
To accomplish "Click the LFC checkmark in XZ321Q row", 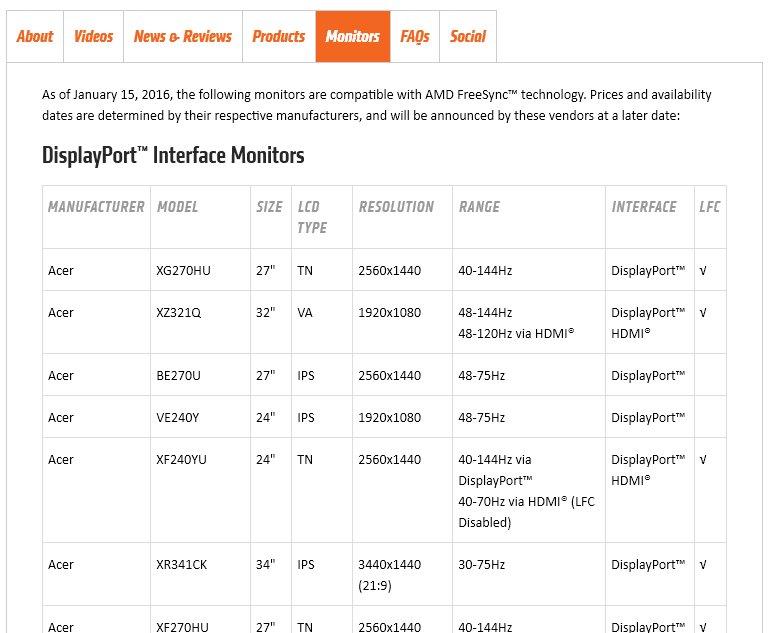I will [703, 313].
